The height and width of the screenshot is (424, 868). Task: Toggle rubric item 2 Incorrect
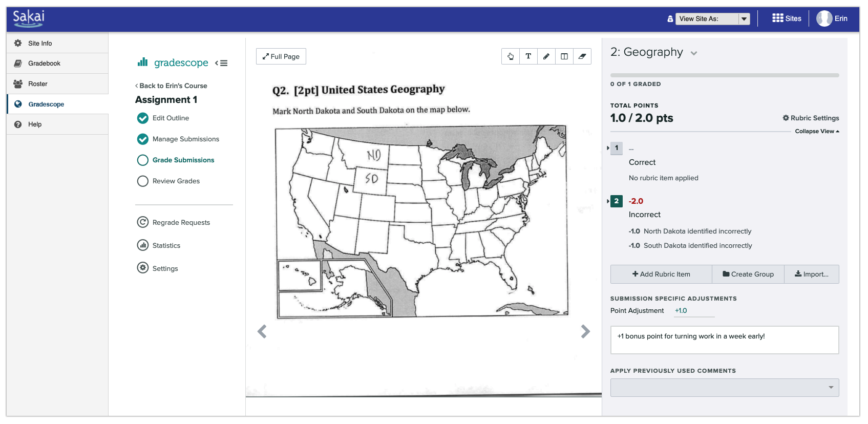[617, 201]
